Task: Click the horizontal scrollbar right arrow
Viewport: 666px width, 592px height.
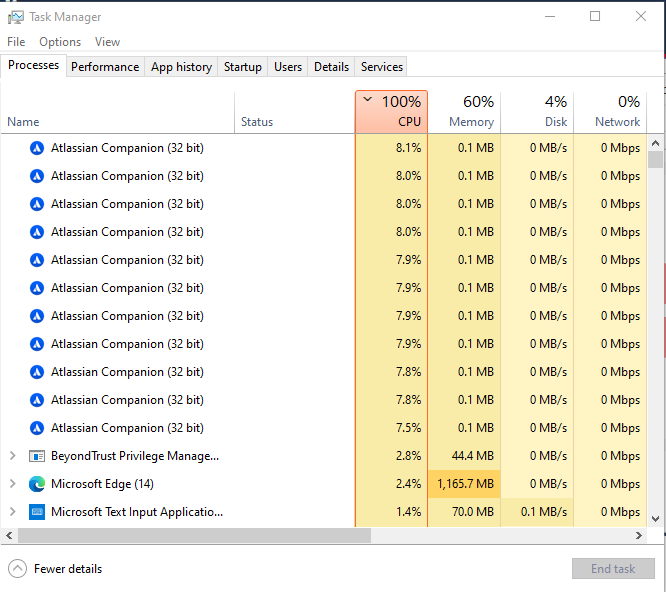Action: coord(639,536)
